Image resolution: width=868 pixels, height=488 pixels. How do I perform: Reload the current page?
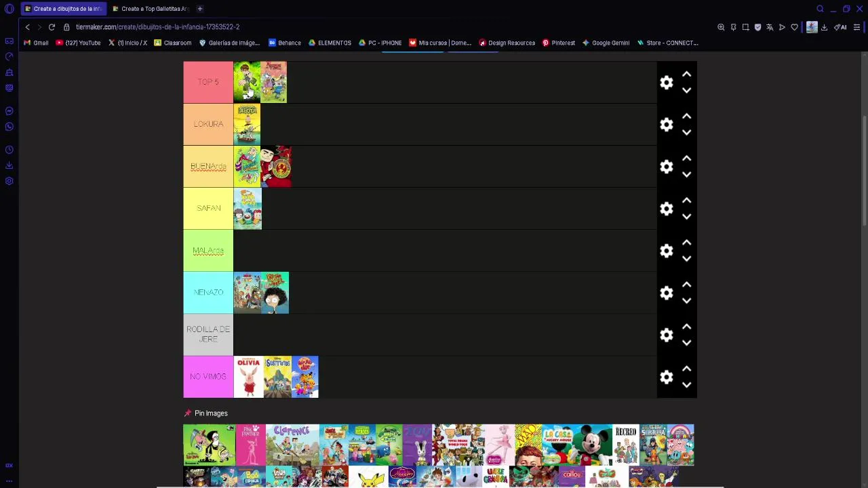tap(52, 27)
